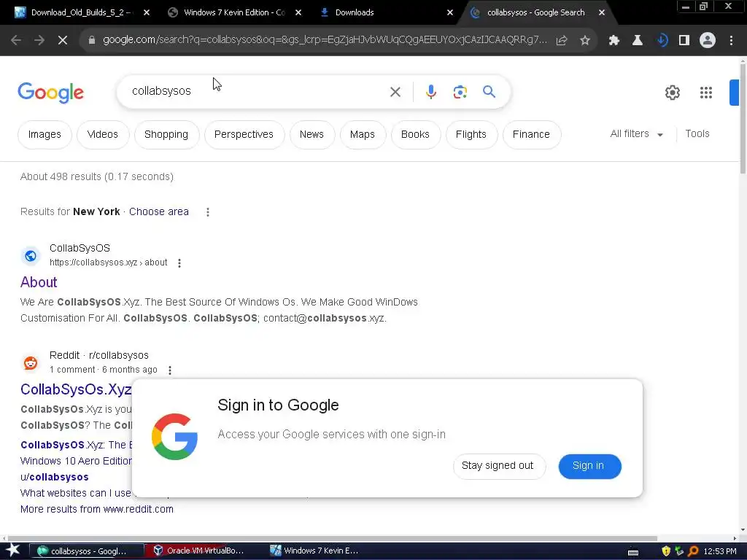Screen dimensions: 747x560
Task: Stop loading the page
Action: pyautogui.click(x=63, y=40)
